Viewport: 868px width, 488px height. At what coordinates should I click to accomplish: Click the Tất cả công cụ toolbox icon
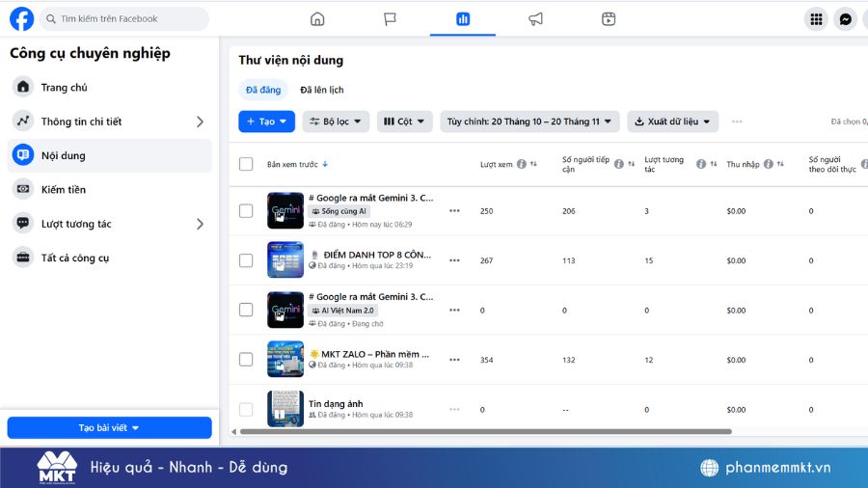[23, 258]
